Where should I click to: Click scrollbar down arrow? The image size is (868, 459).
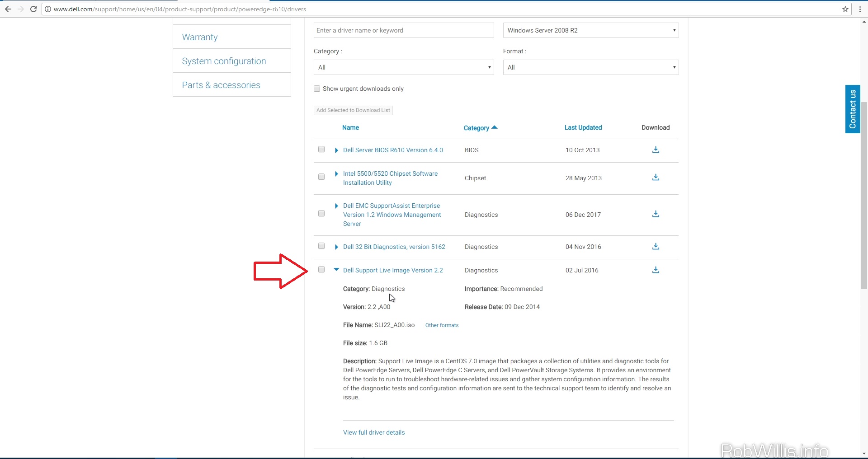tap(864, 454)
